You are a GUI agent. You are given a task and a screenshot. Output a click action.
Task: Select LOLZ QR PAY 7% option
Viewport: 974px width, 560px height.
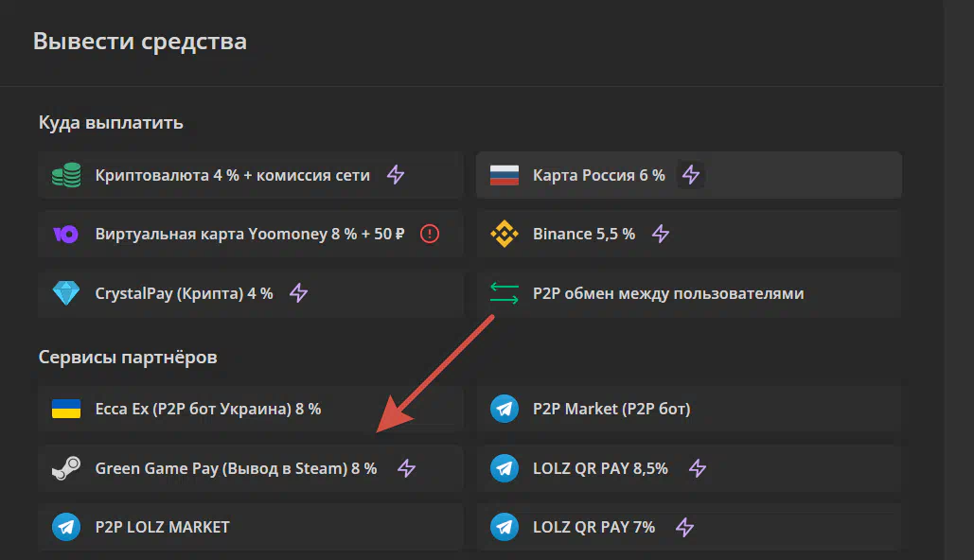pos(689,527)
